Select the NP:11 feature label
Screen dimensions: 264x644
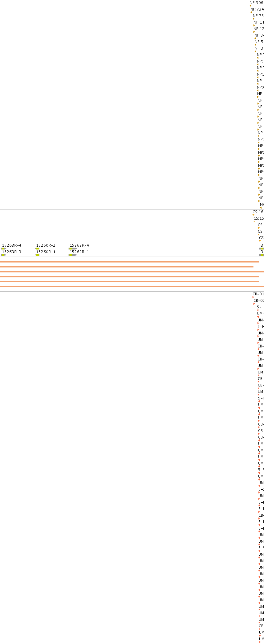259,22
